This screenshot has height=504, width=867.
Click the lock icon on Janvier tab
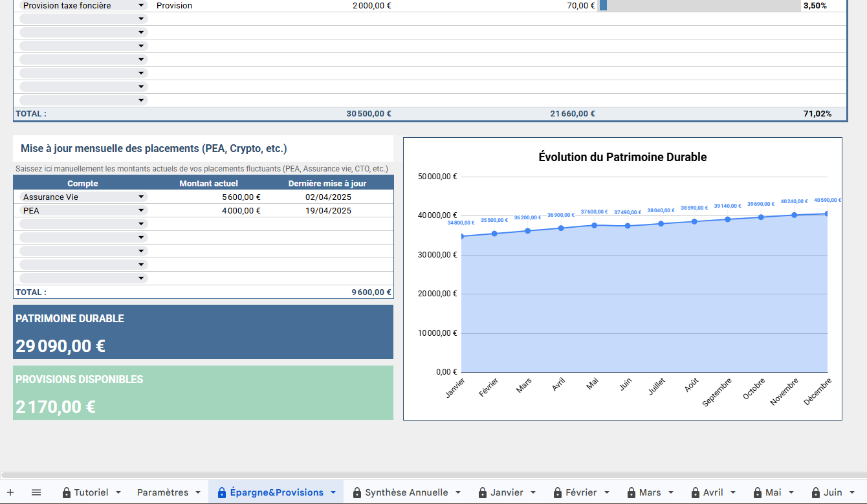[x=482, y=493]
